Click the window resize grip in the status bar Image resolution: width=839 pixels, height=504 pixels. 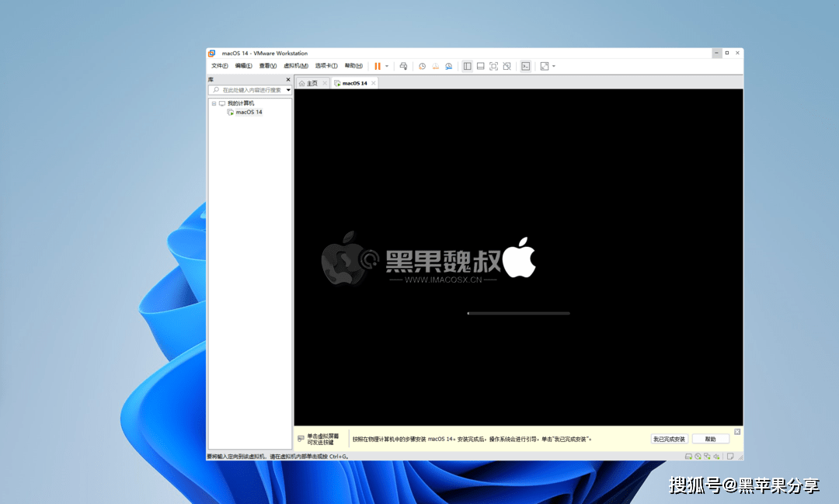click(x=740, y=457)
